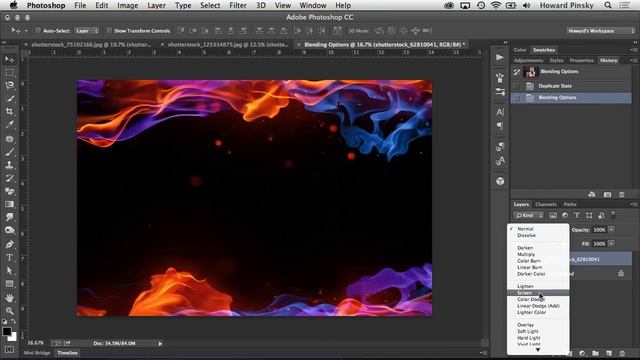Select the Gradient tool
Viewport: 640px width, 360px height.
[x=9, y=204]
